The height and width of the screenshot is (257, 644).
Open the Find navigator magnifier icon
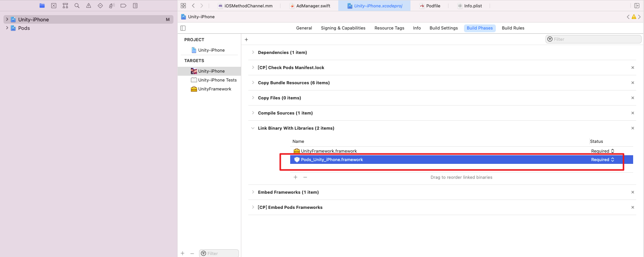[77, 6]
